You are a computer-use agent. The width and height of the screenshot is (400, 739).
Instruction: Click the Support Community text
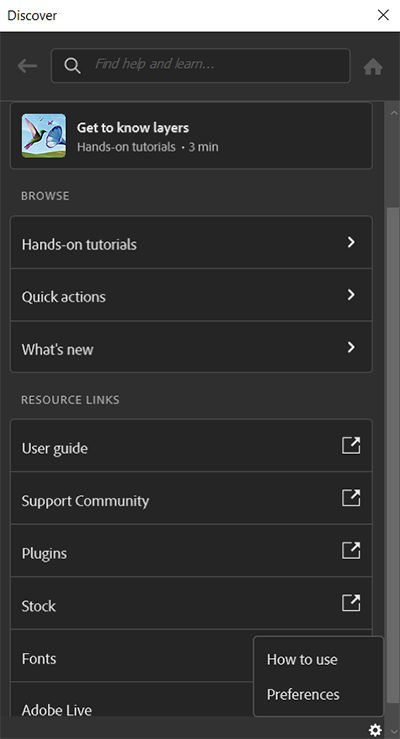85,501
